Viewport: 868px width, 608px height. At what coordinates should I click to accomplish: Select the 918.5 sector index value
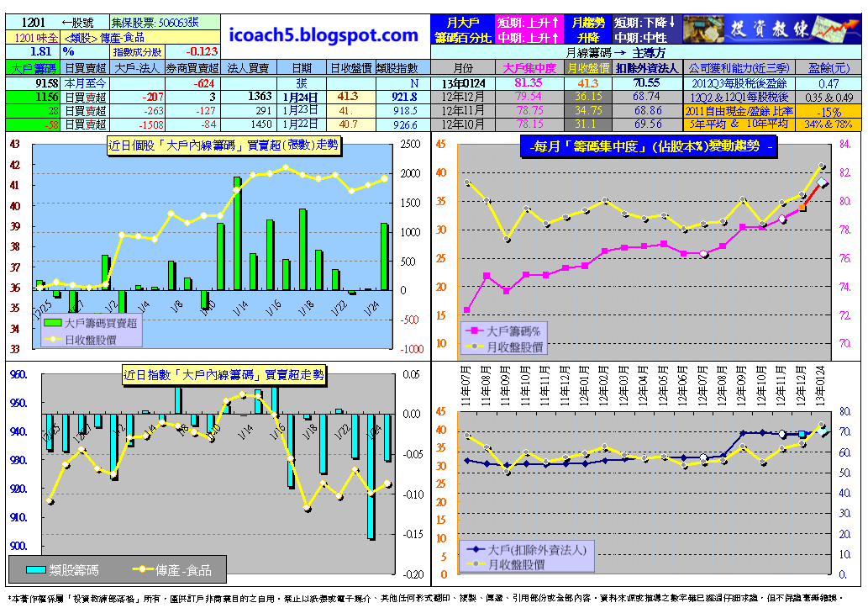coord(403,110)
